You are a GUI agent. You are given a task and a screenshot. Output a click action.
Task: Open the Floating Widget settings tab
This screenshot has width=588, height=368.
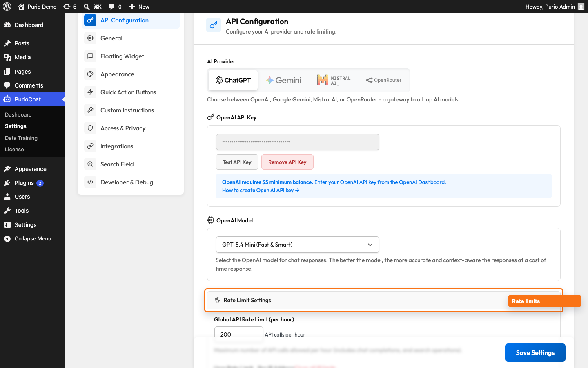pos(131,56)
